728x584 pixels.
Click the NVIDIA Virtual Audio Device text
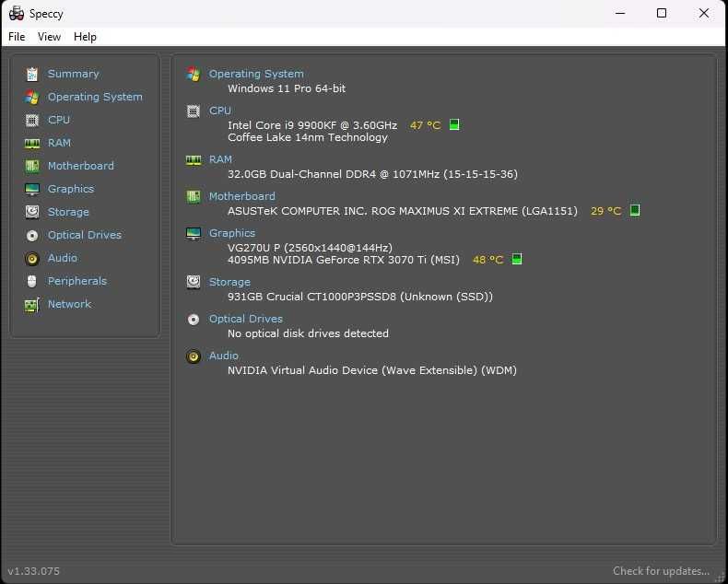[x=372, y=370]
